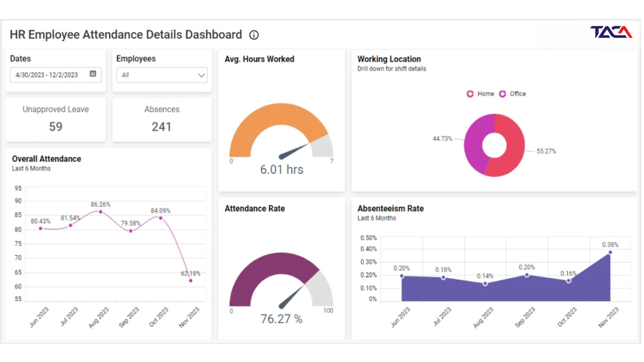Click the Sep 2023 0.20% absenteeism point
This screenshot has height=362, width=644.
(x=527, y=275)
